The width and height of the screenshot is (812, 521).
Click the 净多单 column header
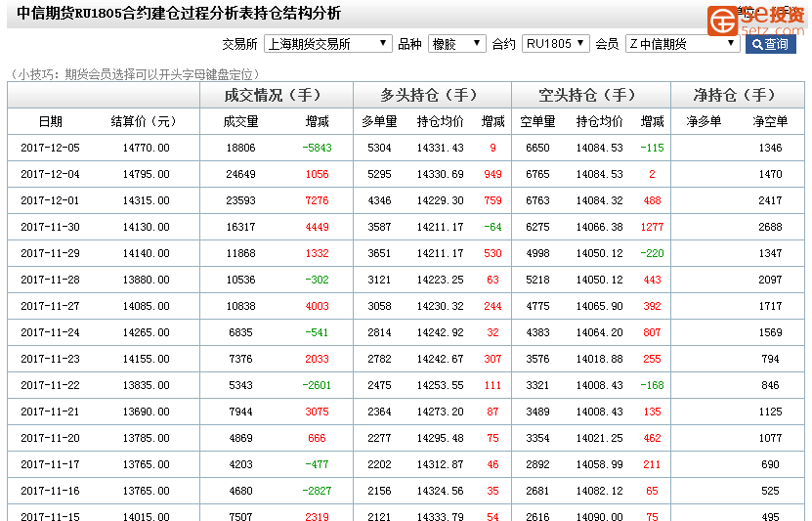coord(704,122)
